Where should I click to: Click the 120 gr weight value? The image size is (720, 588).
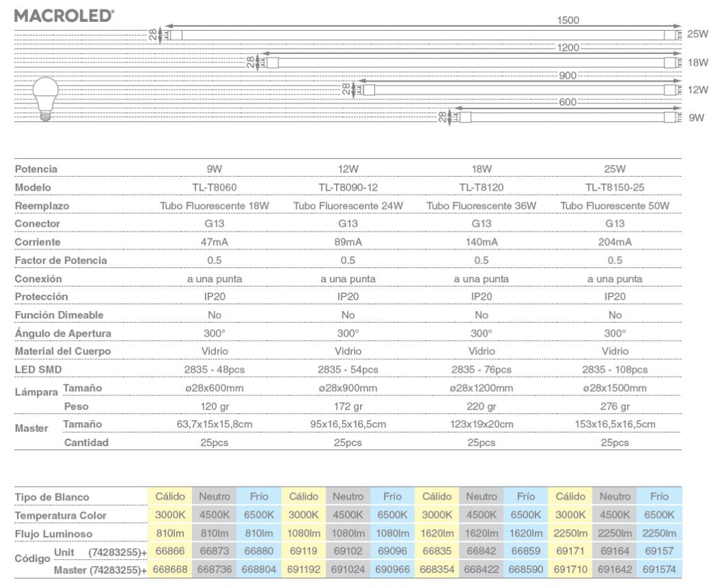pyautogui.click(x=215, y=406)
